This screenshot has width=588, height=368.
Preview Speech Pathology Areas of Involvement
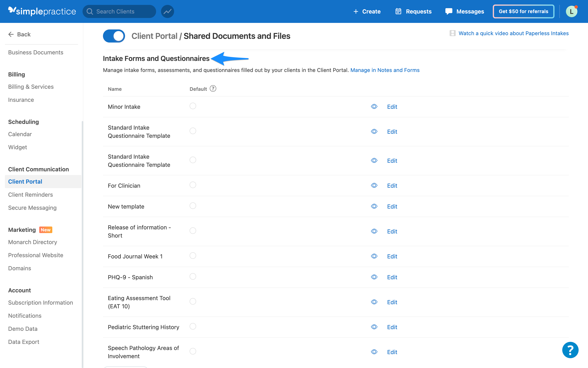click(x=374, y=352)
